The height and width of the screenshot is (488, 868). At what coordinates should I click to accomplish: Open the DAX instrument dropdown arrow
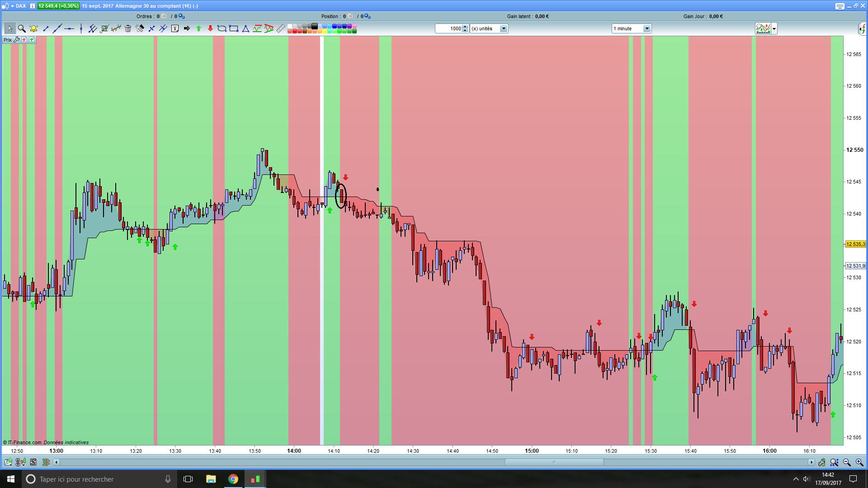(12, 6)
